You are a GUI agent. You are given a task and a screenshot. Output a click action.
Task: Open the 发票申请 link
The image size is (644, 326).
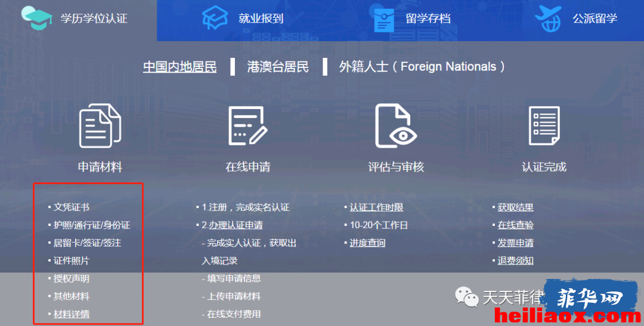[515, 243]
